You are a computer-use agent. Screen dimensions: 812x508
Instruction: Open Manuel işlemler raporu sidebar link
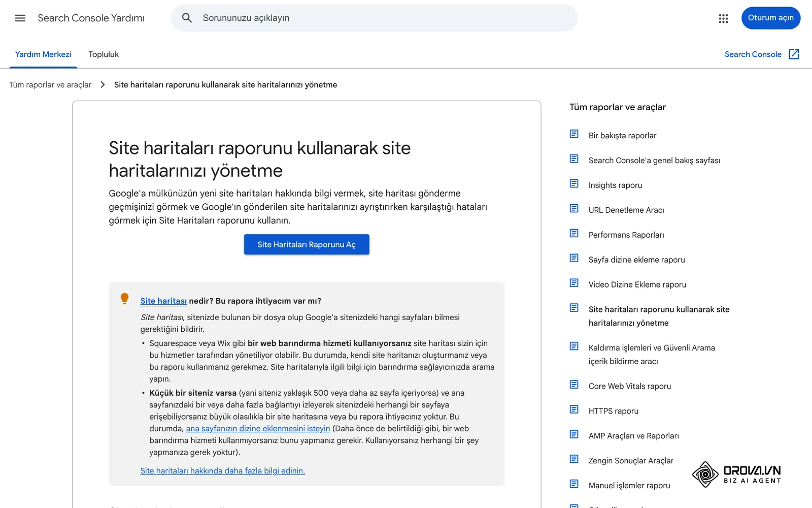click(x=629, y=486)
